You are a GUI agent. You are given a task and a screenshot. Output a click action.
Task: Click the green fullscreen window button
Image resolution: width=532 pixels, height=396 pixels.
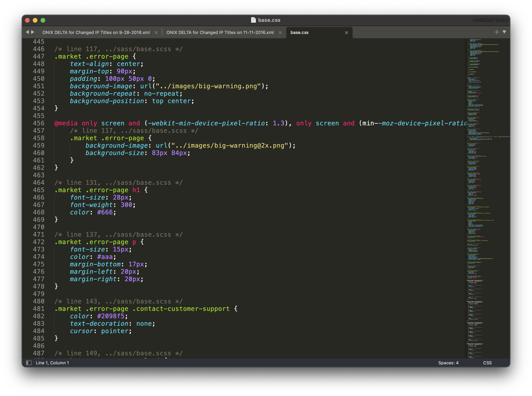pyautogui.click(x=43, y=20)
